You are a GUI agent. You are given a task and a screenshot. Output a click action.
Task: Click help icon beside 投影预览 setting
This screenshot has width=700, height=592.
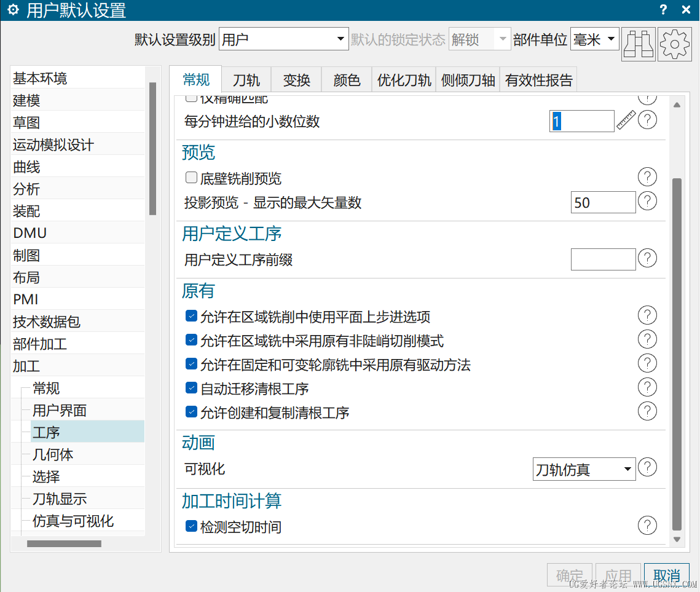pos(647,201)
